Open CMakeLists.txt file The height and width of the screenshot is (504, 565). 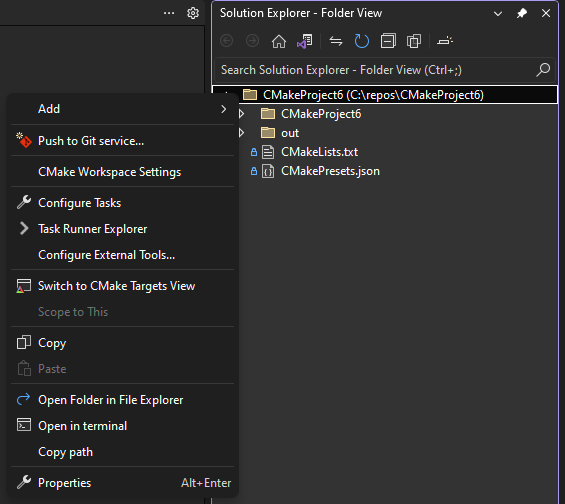(x=319, y=152)
